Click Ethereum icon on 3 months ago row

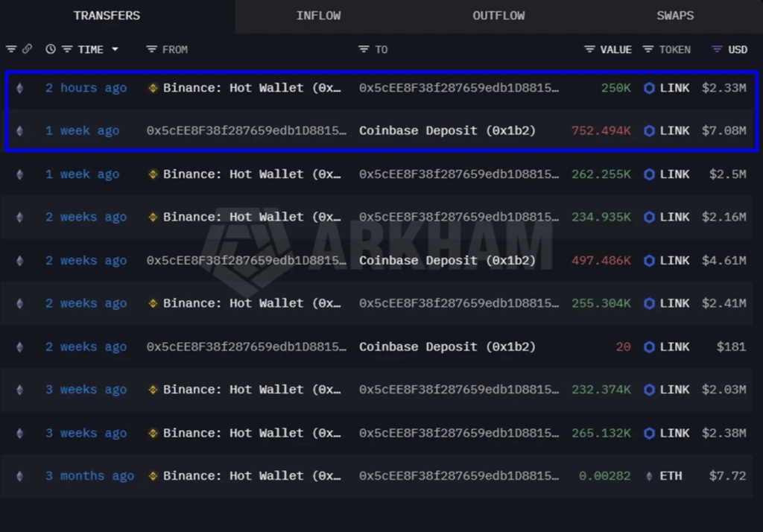tap(19, 476)
